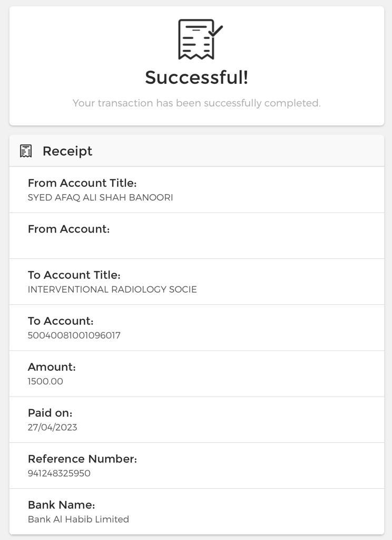Click the transaction successfully completed message

click(197, 103)
